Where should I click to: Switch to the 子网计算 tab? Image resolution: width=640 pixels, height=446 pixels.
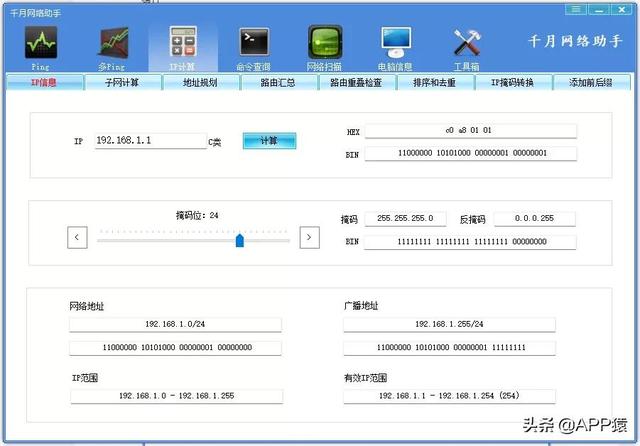pyautogui.click(x=122, y=82)
